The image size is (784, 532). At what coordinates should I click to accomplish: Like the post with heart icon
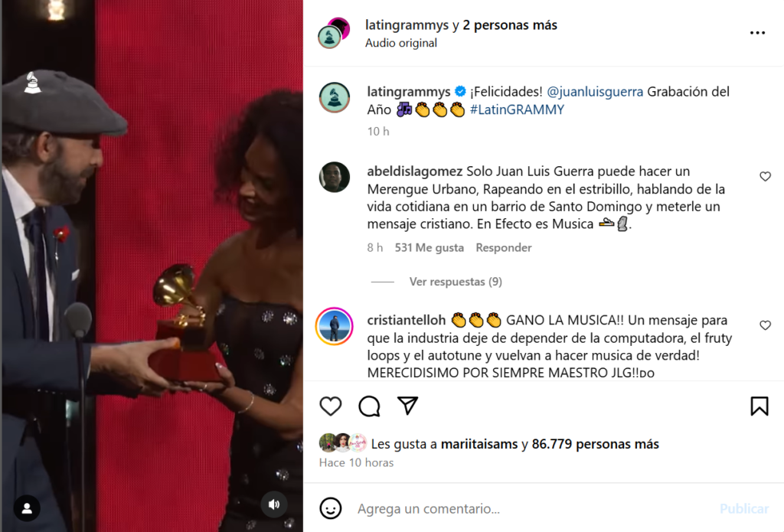click(331, 406)
